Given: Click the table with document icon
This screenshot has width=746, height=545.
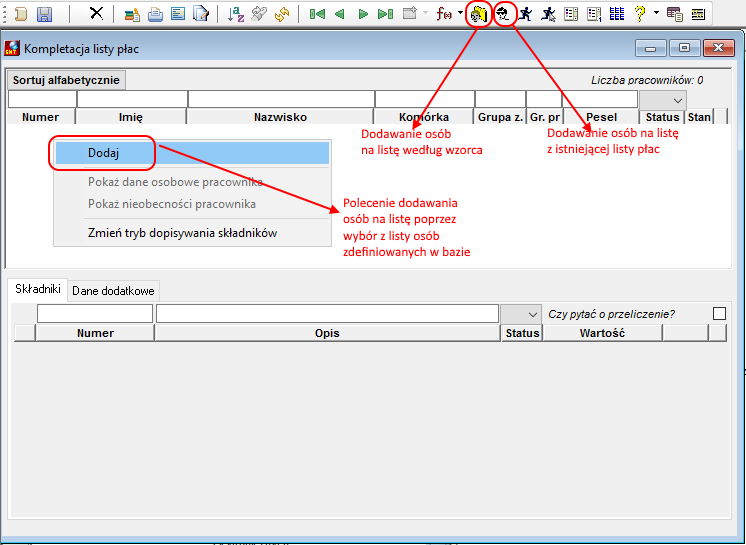Looking at the screenshot, I should click(675, 14).
